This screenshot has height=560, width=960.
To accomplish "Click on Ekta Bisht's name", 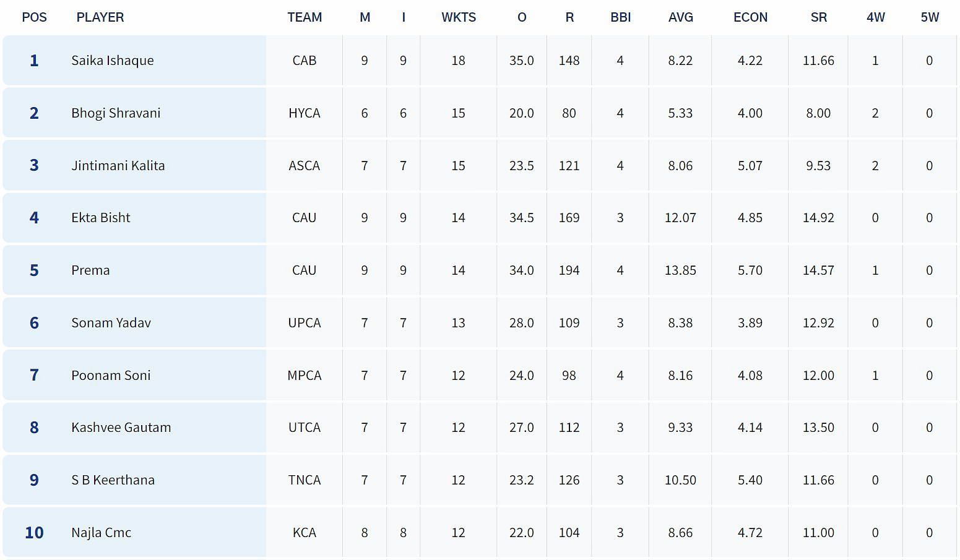I will 101,218.
